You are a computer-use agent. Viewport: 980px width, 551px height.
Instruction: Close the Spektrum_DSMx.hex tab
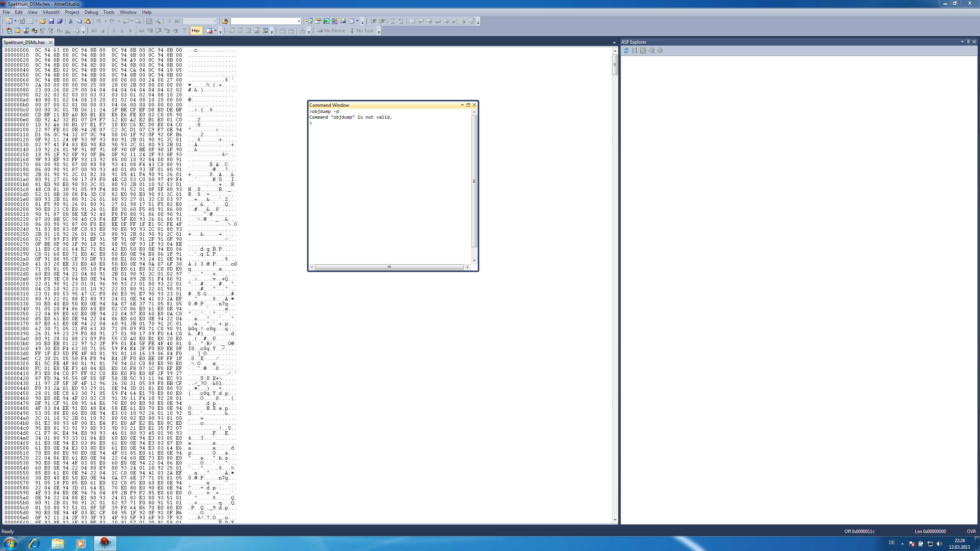point(50,42)
